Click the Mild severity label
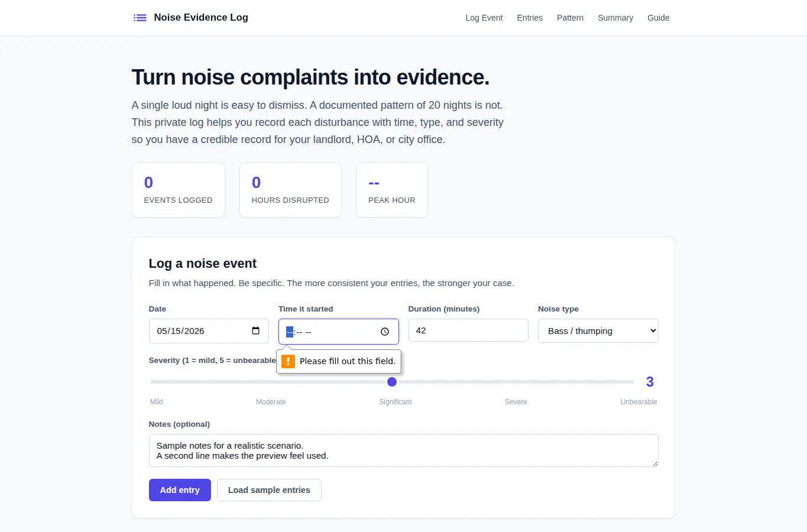Viewport: 807px width, 532px height. 157,402
